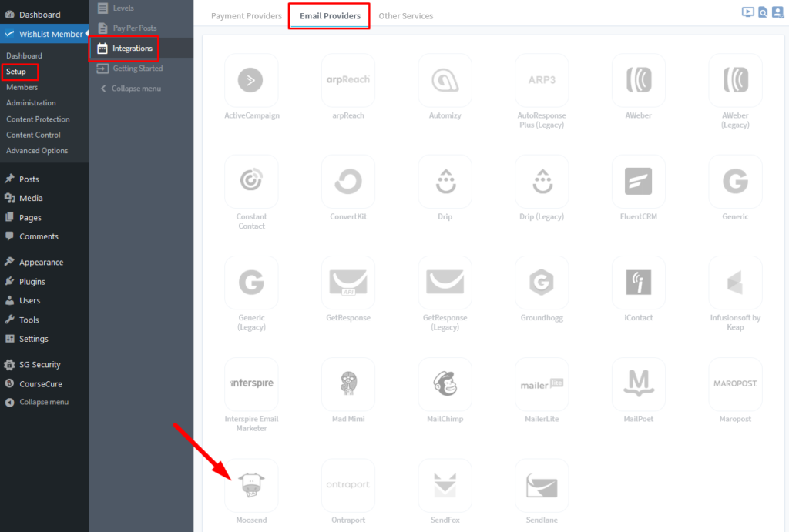Switch to the Email Providers tab
Image resolution: width=789 pixels, height=532 pixels.
[x=330, y=15]
